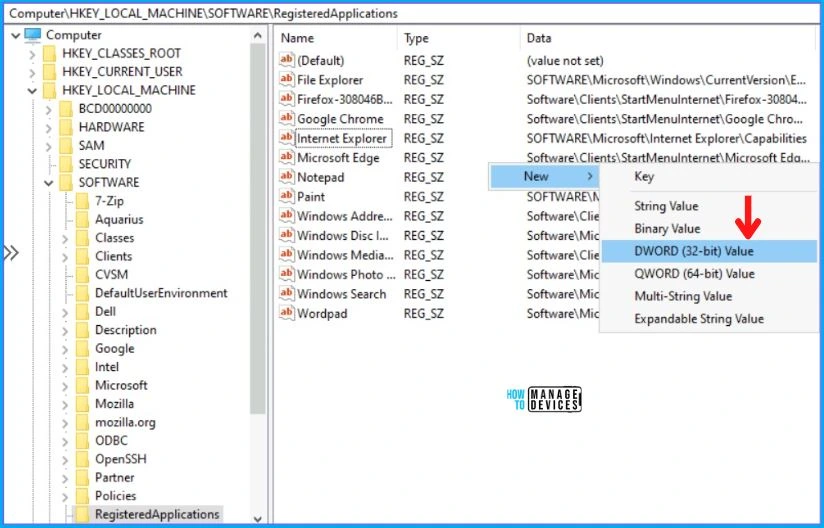This screenshot has height=528, width=824.
Task: Click the string icon beside Google Chrome
Action: (286, 118)
